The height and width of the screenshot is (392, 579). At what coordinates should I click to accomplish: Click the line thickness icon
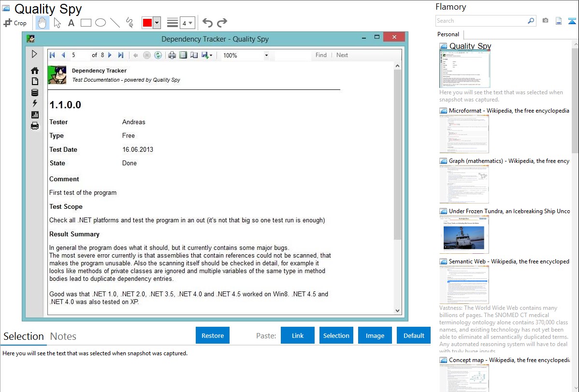[173, 23]
